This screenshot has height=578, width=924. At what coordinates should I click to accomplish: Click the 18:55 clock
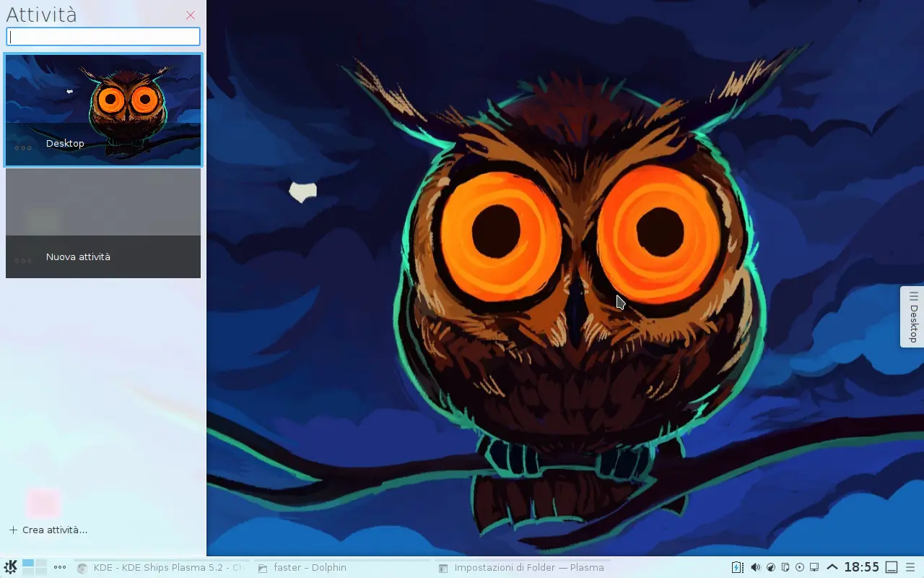click(862, 567)
